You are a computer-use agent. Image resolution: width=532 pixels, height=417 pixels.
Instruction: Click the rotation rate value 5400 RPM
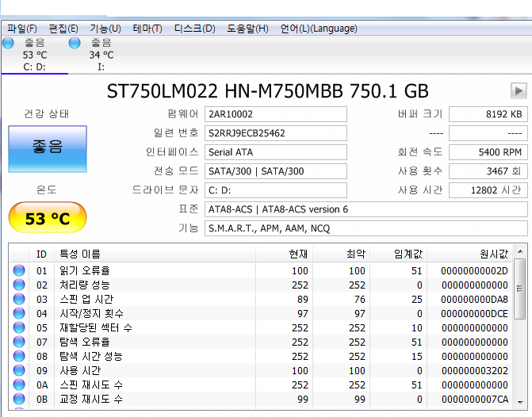click(x=488, y=152)
